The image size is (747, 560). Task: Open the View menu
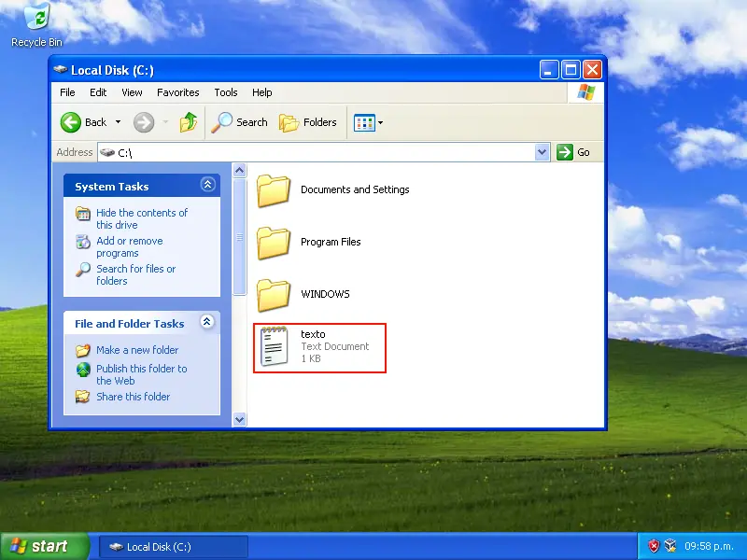point(132,92)
